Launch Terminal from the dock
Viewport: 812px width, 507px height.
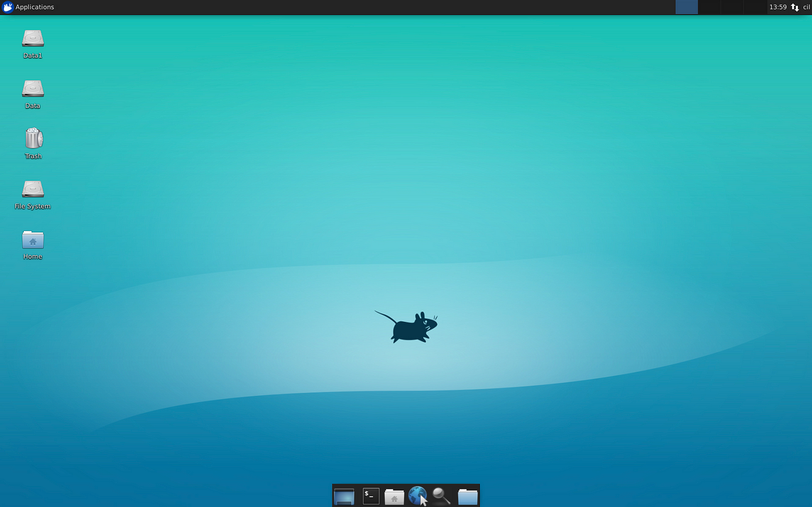pyautogui.click(x=371, y=496)
